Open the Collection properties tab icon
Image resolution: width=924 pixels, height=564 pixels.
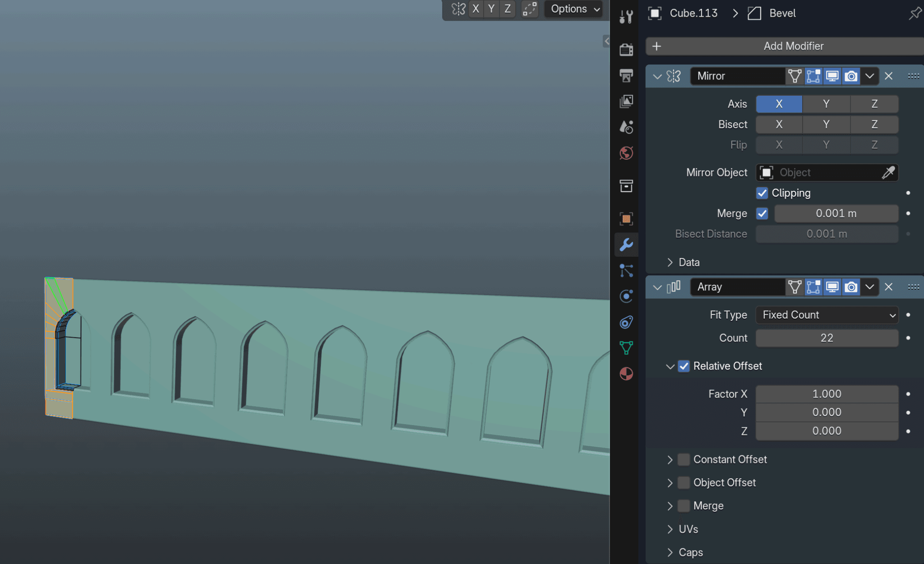click(626, 185)
